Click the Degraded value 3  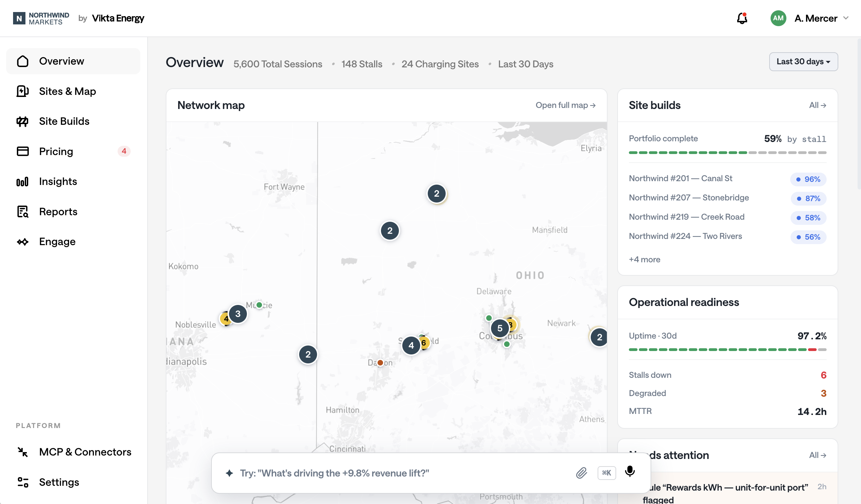click(x=824, y=393)
